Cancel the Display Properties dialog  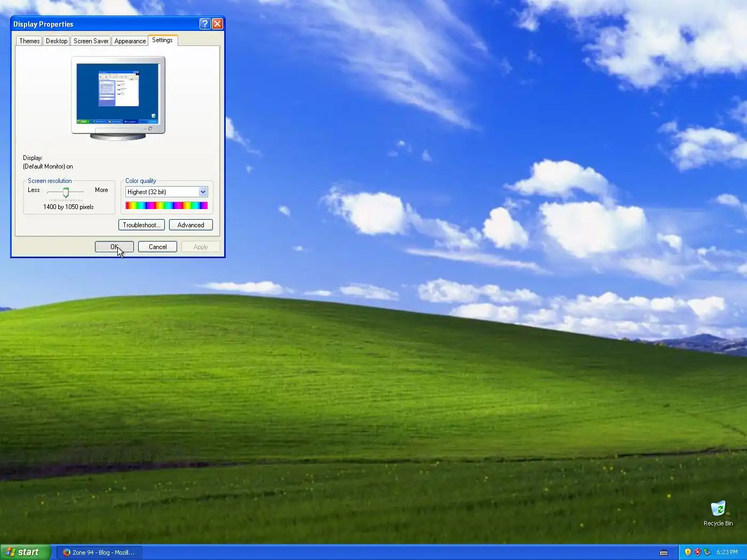pos(157,247)
